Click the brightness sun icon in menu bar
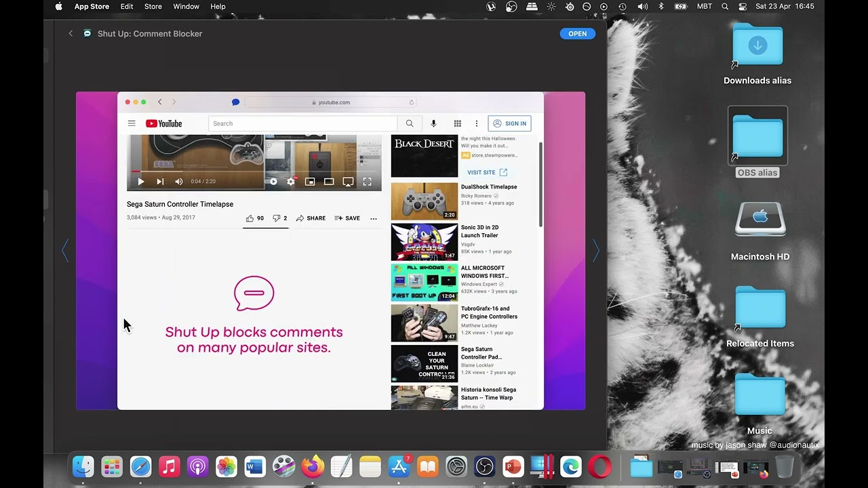868x488 pixels. coord(551,7)
